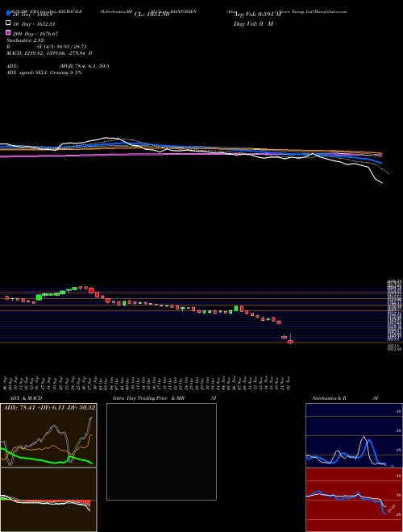403x532 pixels.
Task: Click the 'ADX & MACD' panel title
Action: pos(26,398)
